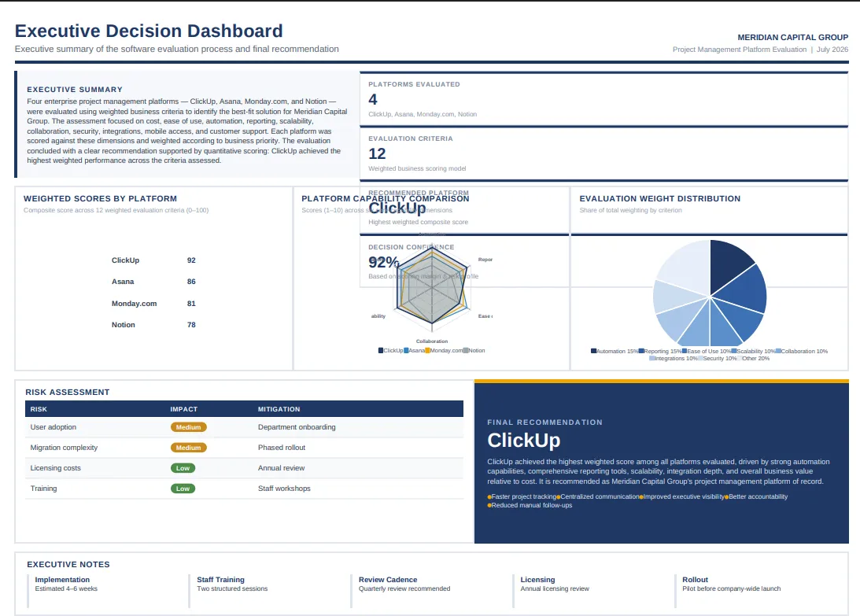The width and height of the screenshot is (860, 616).
Task: Click the Monday.com orange legend marker
Action: [x=427, y=351]
